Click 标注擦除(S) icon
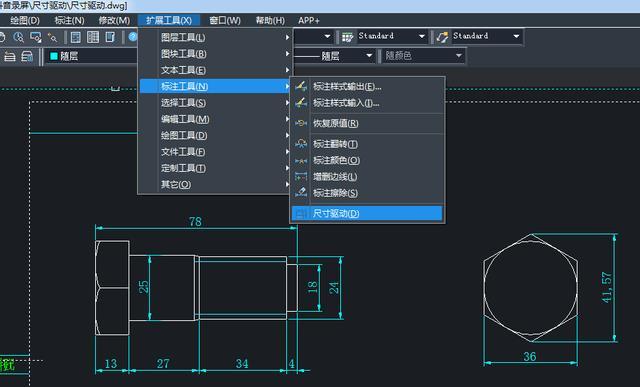 (301, 193)
